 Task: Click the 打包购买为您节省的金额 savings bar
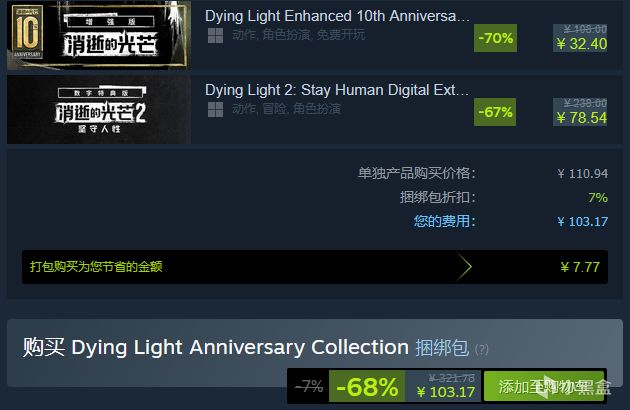pos(315,267)
